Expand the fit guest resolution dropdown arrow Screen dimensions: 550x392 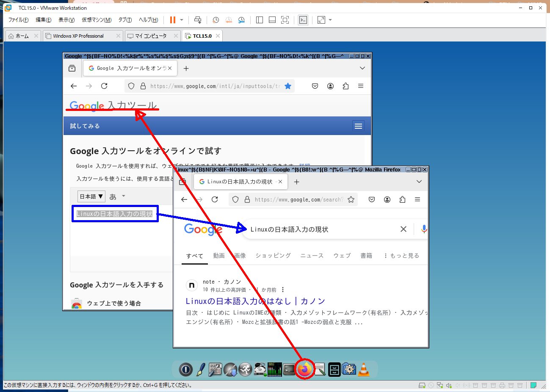[x=329, y=20]
